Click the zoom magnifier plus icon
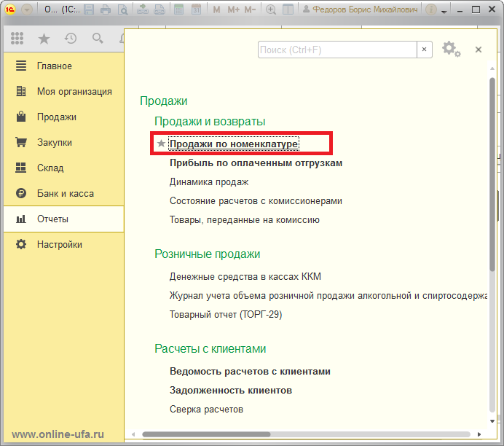504x446 pixels. coord(271,9)
